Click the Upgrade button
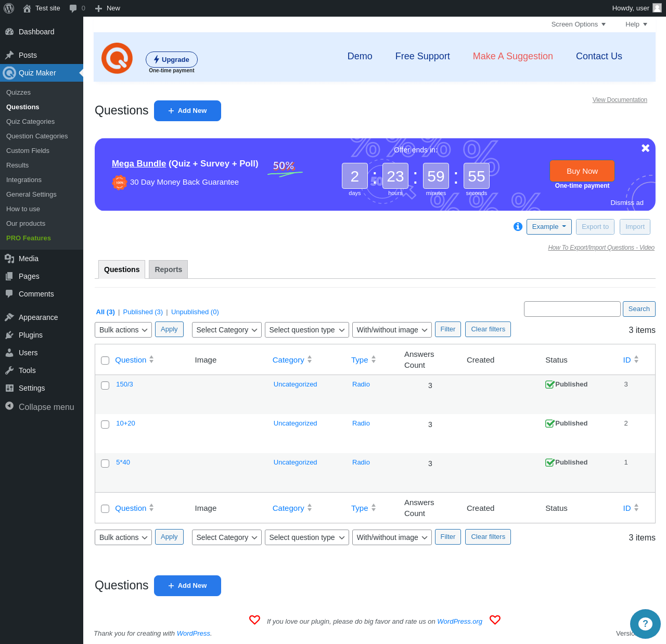 tap(172, 59)
